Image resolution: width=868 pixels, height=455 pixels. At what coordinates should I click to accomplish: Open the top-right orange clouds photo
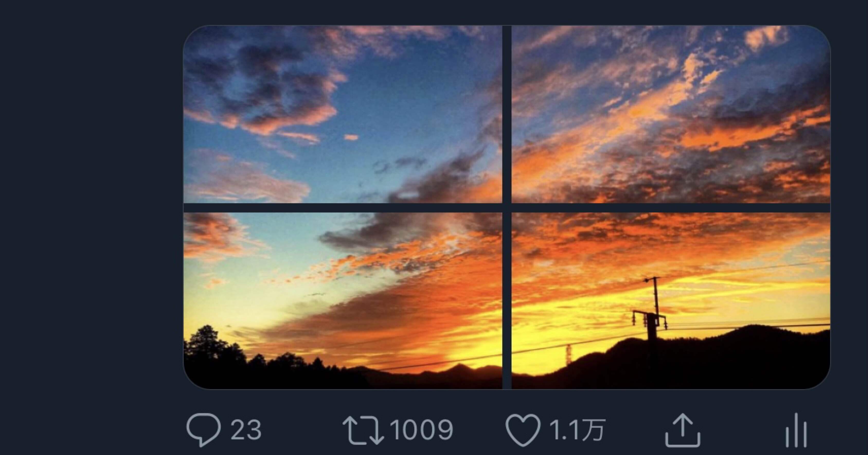click(x=670, y=114)
